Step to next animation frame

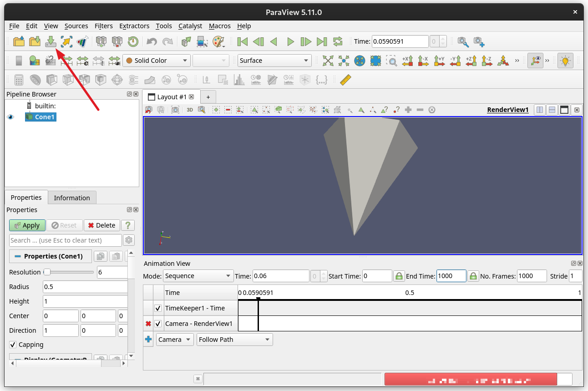306,42
